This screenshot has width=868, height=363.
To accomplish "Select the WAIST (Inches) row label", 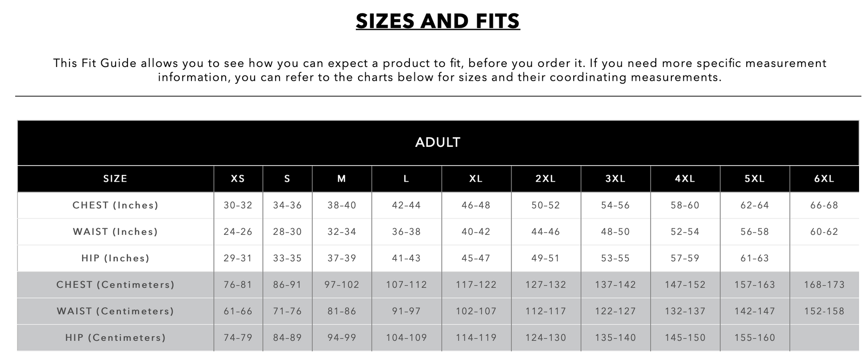I will point(116,232).
